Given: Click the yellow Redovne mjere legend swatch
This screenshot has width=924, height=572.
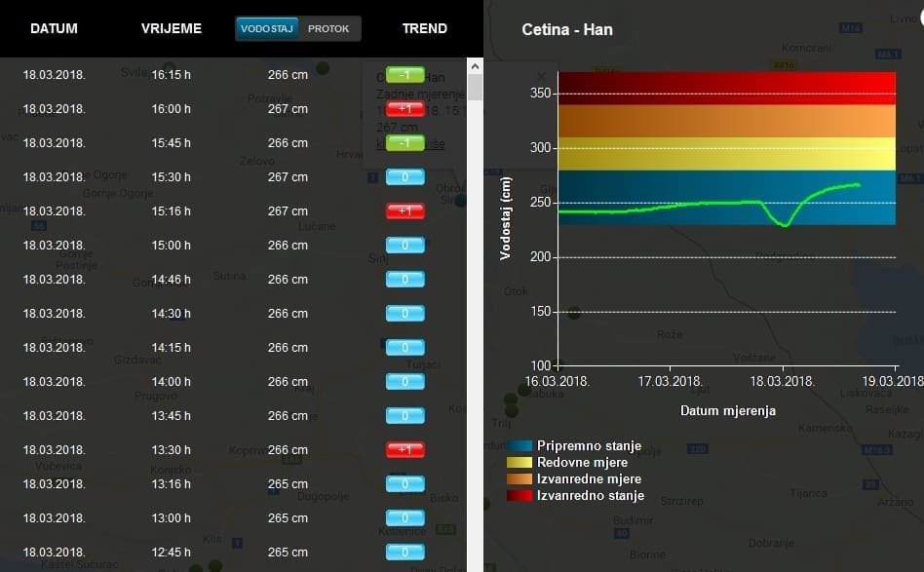Looking at the screenshot, I should [520, 462].
